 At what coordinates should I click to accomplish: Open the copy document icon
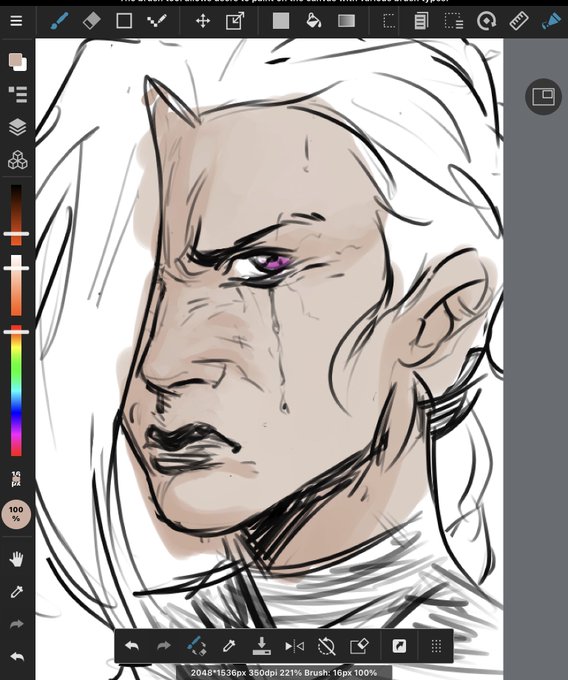pos(421,21)
